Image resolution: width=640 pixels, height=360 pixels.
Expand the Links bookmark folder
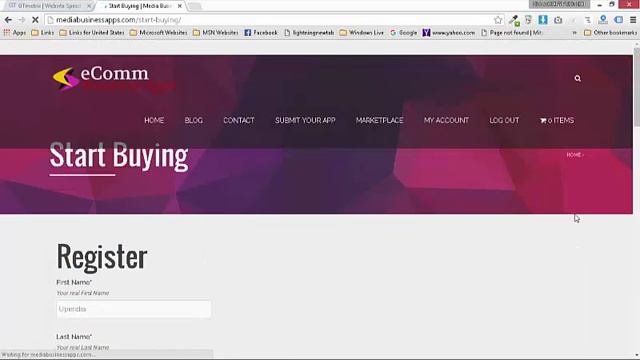click(x=43, y=33)
